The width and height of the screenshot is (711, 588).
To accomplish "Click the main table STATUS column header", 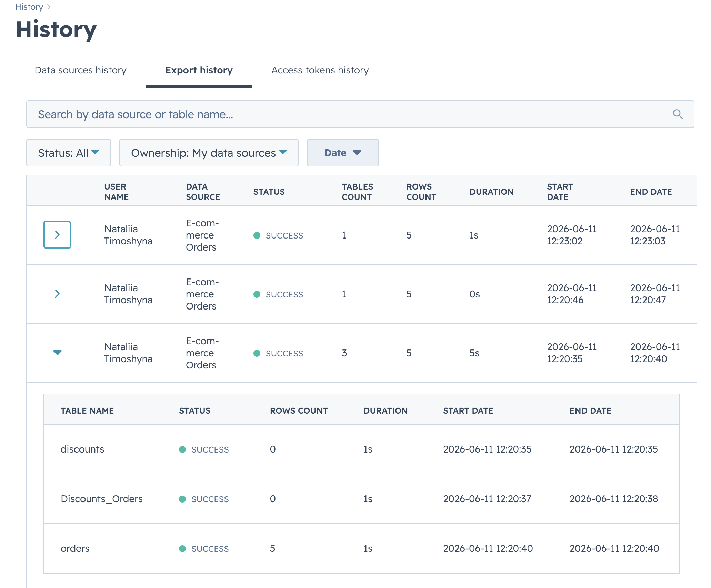I will coord(269,192).
